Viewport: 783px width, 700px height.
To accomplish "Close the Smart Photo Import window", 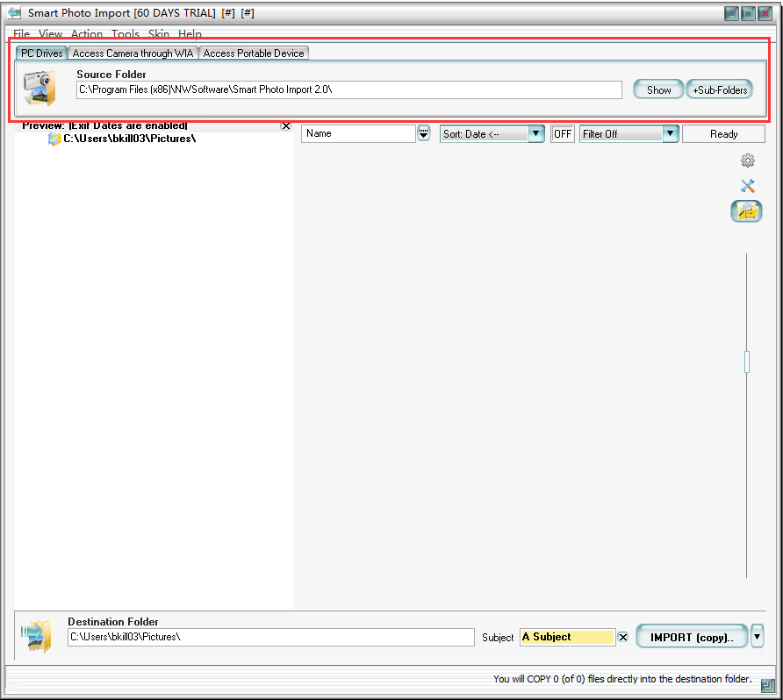I will click(765, 13).
